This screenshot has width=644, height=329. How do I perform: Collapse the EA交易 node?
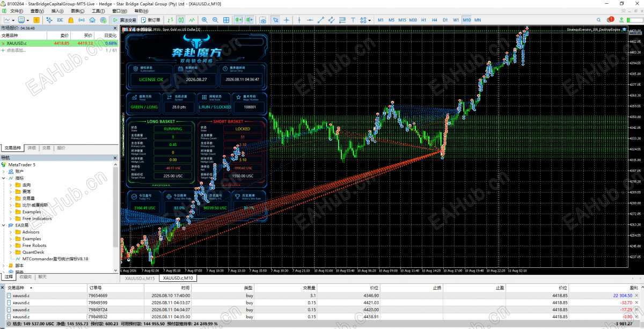[x=4, y=225]
